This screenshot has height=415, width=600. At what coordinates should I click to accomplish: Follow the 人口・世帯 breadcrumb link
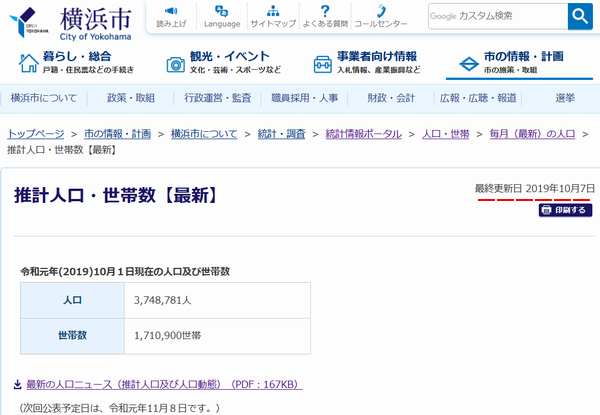pos(446,134)
